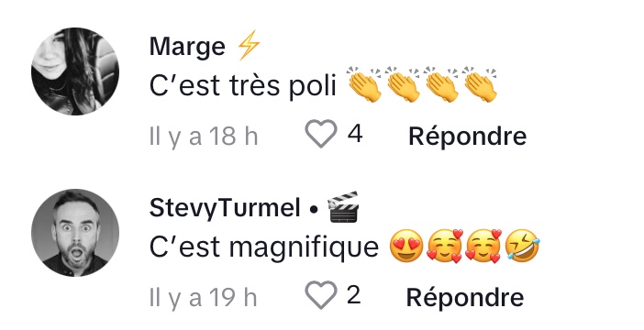This screenshot has width=644, height=330.
Task: Like StevyTurmel's comment with the heart icon
Action: pos(321,295)
